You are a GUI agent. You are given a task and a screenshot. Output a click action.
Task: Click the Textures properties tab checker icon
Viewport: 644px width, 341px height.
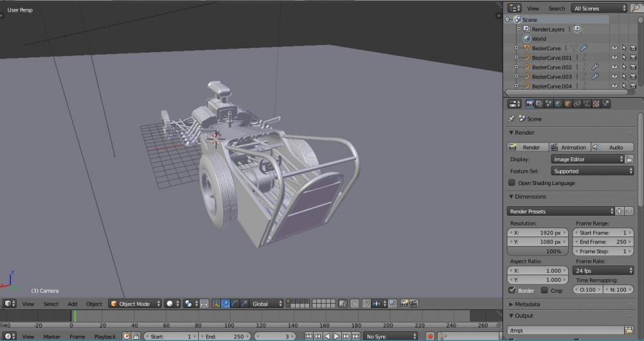(596, 104)
